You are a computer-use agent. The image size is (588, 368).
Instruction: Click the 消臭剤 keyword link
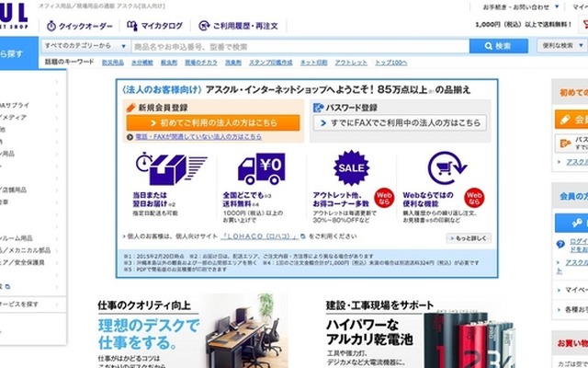[233, 63]
